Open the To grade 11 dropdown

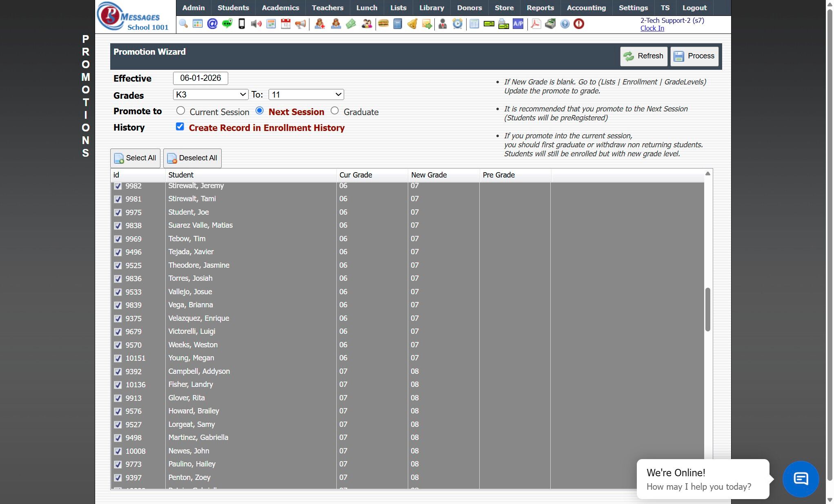tap(306, 95)
